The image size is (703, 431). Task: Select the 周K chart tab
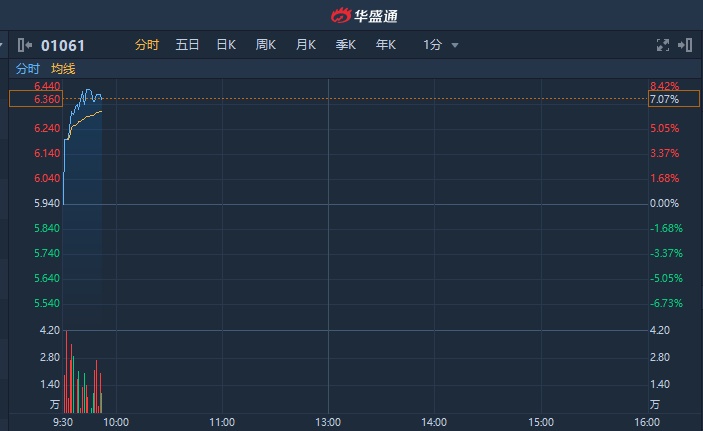point(265,45)
